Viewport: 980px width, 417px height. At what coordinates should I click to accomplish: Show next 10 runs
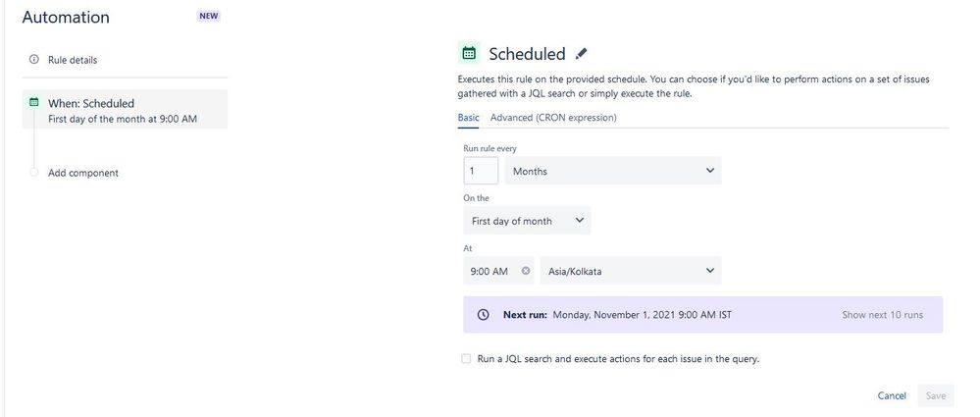(x=882, y=315)
